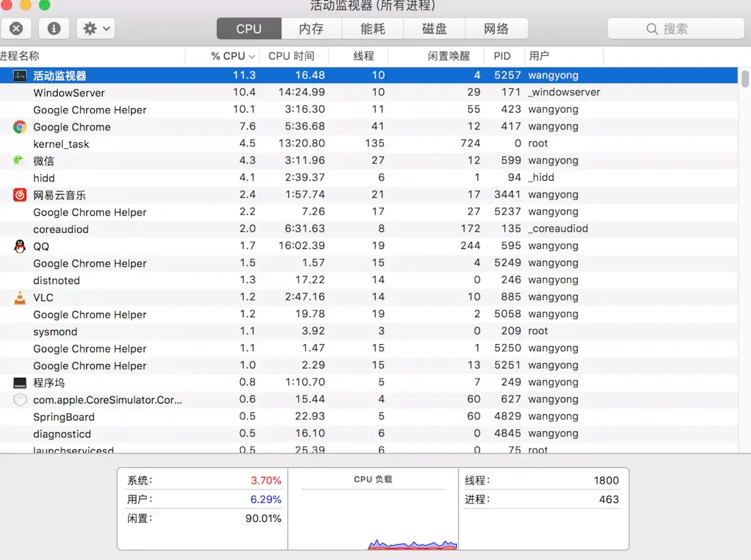Click the com.apple.CoreSimulator shield icon
751x560 pixels.
[x=20, y=400]
